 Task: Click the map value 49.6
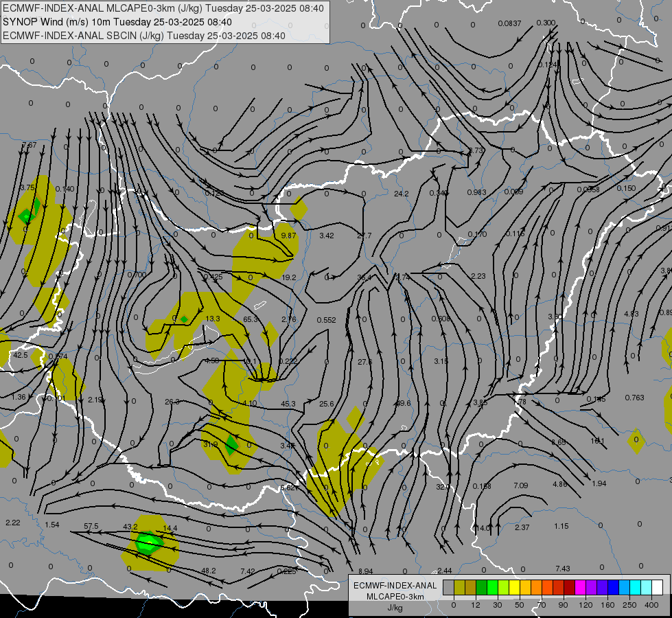tap(404, 403)
